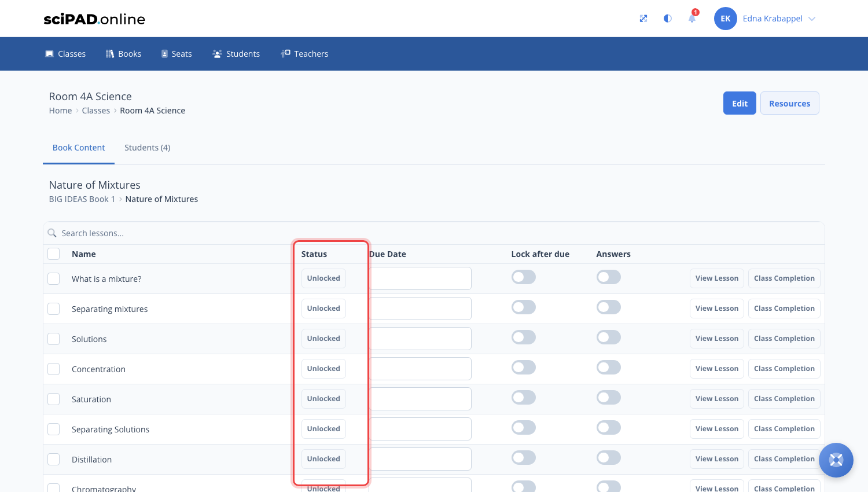The width and height of the screenshot is (868, 492).
Task: Toggle the dark mode contrast icon
Action: (668, 19)
